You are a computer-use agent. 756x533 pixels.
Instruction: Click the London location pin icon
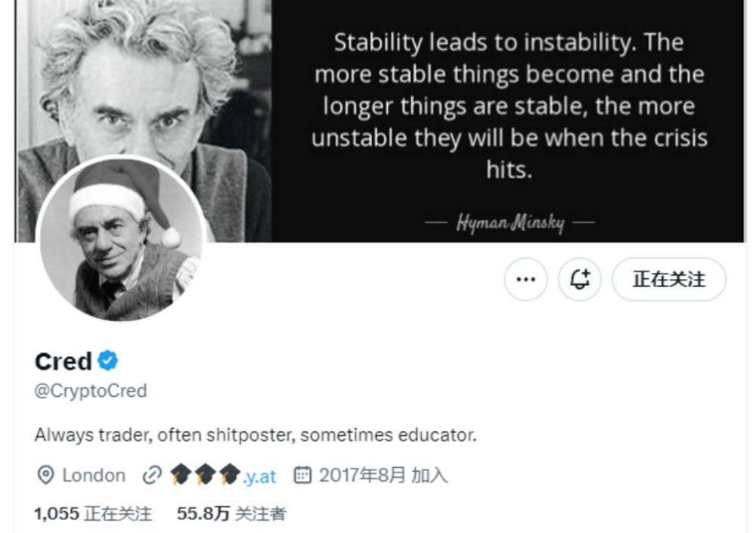[x=46, y=476]
